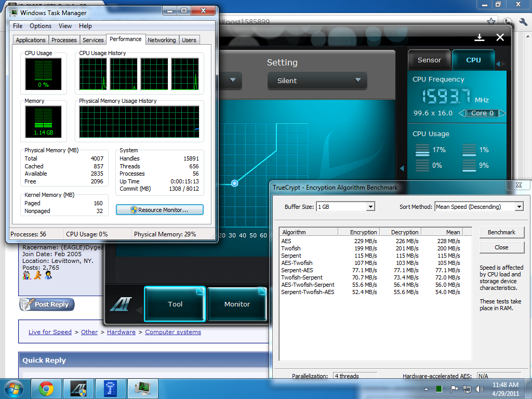This screenshot has height=399, width=532.
Task: Click the Task Manager title bar icon
Action: pyautogui.click(x=14, y=13)
